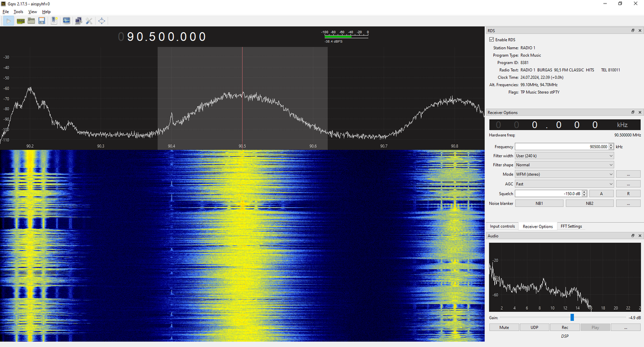This screenshot has width=644, height=347.
Task: Float the Receiver Options panel
Action: click(x=633, y=112)
